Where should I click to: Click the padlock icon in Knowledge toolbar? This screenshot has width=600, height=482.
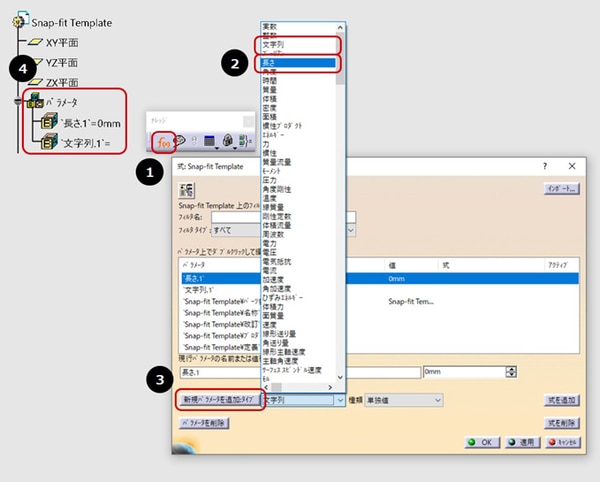tap(228, 141)
